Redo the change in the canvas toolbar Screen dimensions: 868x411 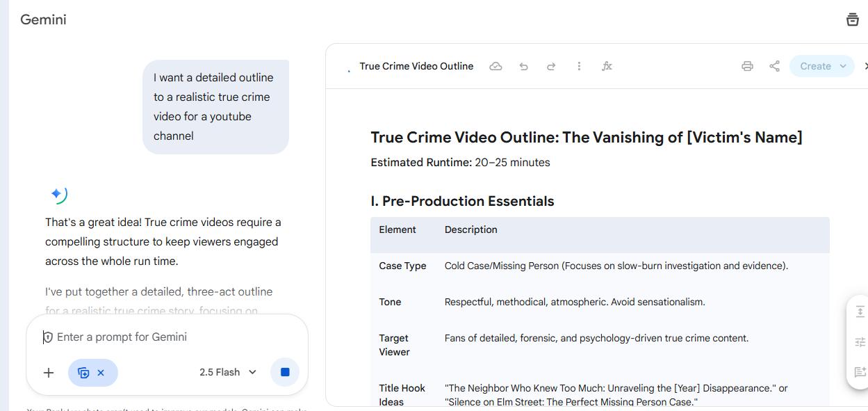click(551, 66)
